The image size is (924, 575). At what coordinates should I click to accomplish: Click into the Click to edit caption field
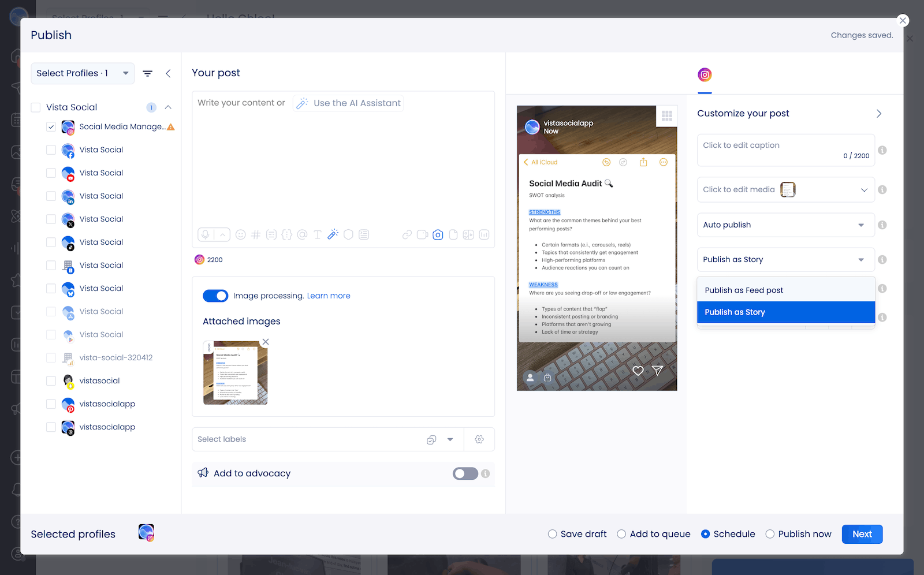[x=786, y=150]
